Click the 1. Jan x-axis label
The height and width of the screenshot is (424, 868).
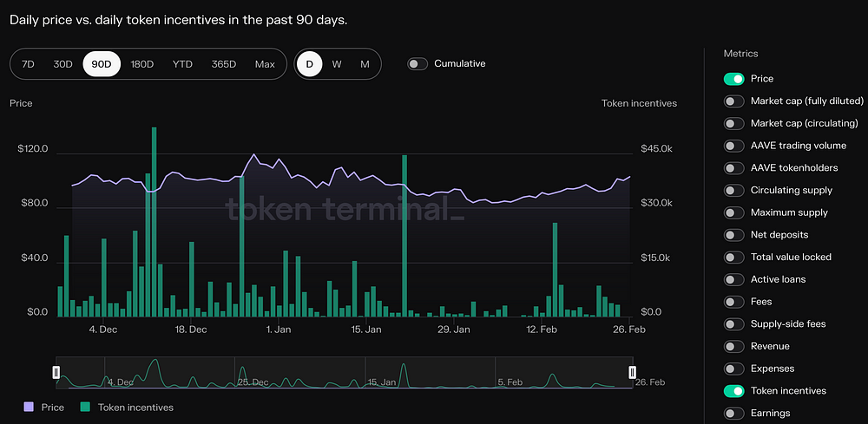click(279, 329)
